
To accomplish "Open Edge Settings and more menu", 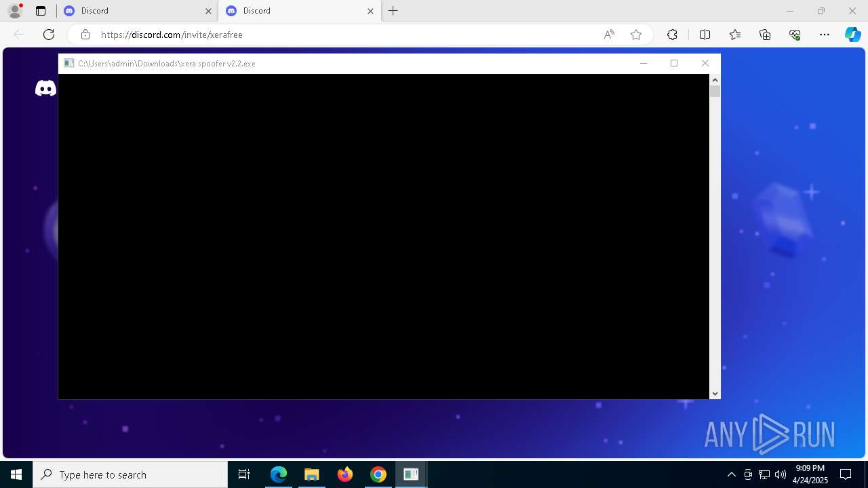I will point(825,35).
